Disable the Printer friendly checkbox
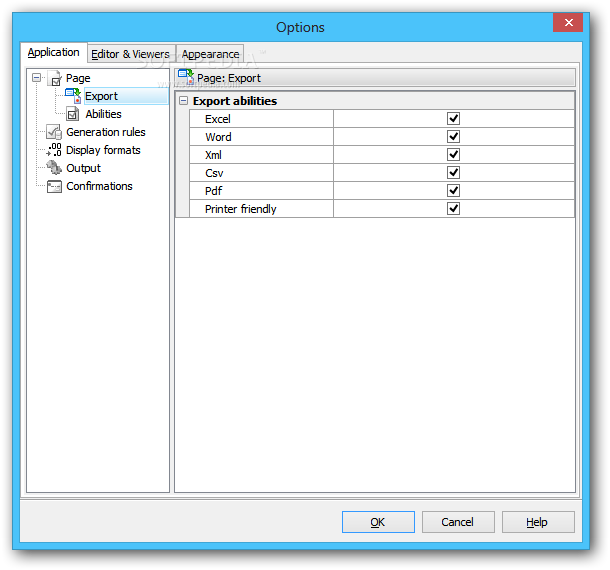Viewport: 610px width, 570px height. point(453,209)
